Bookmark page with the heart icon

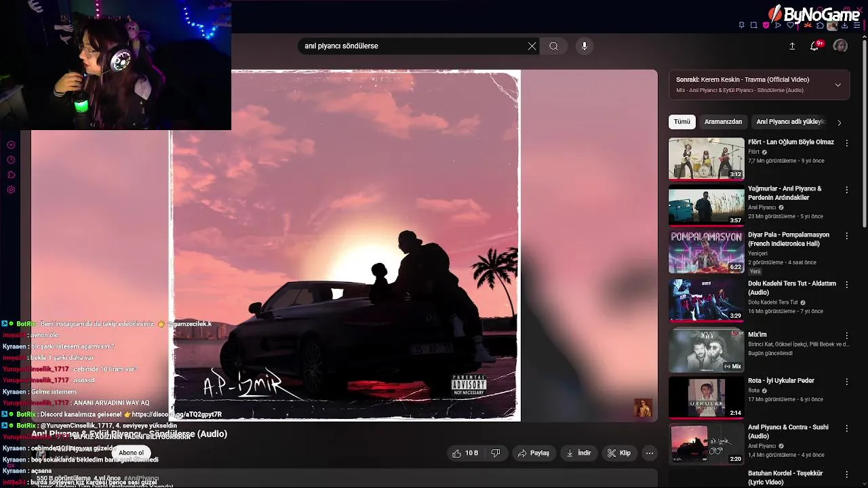click(x=790, y=25)
